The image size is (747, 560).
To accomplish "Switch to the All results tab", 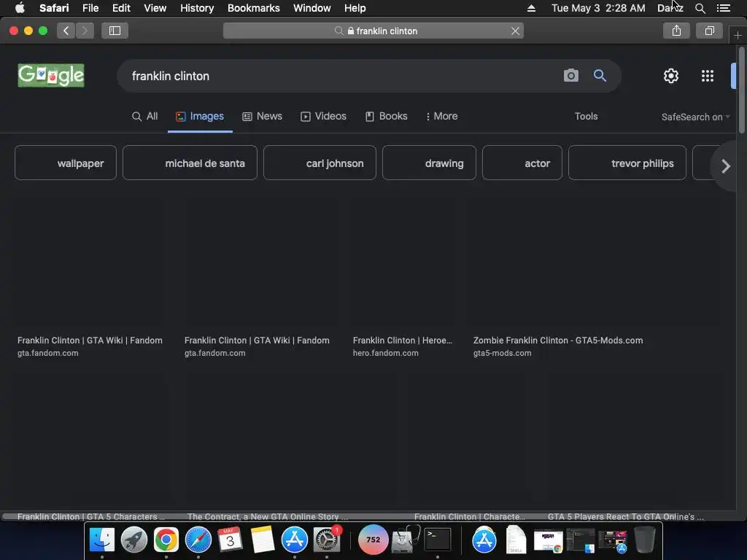I will point(145,116).
